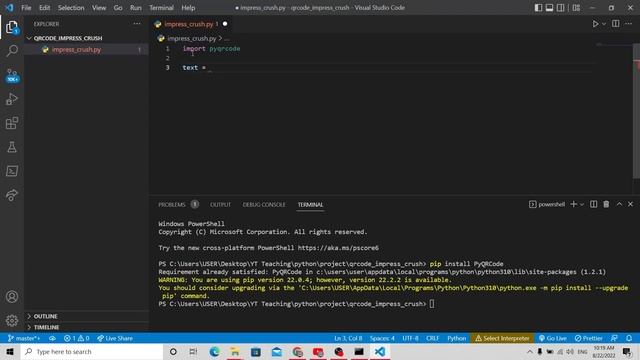Maximize the panel size chevron
Screen dimensions: 640x360
(619, 204)
